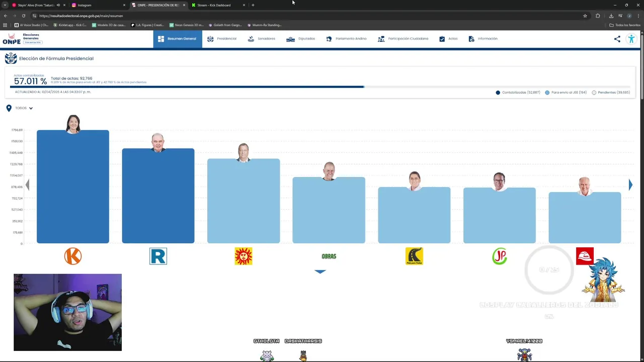Expand the chart with down triangle

click(320, 271)
